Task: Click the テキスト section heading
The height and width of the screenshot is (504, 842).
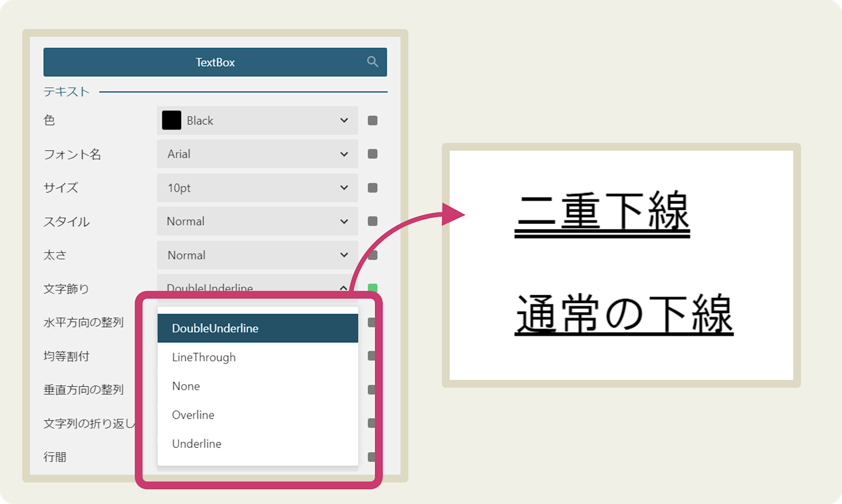Action: coord(66,92)
